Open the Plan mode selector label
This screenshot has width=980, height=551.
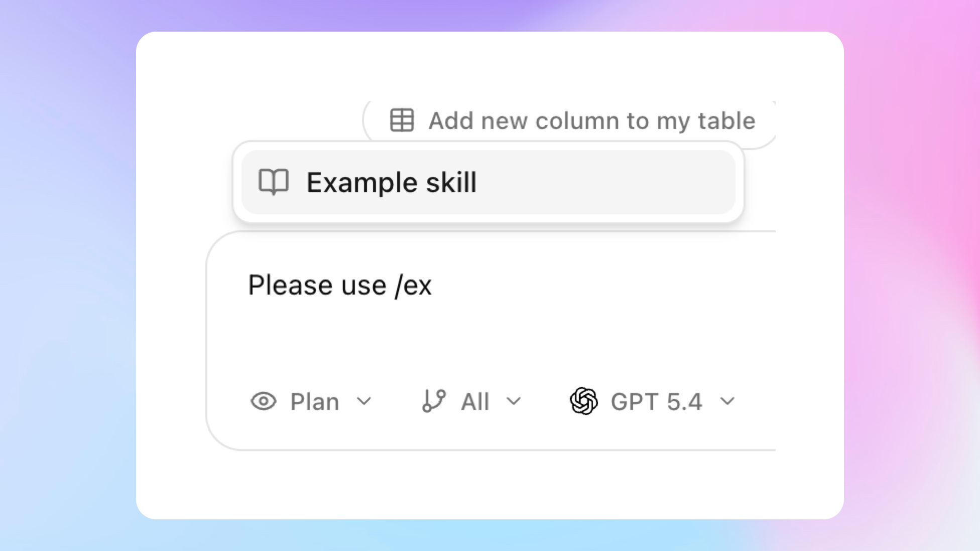[315, 402]
